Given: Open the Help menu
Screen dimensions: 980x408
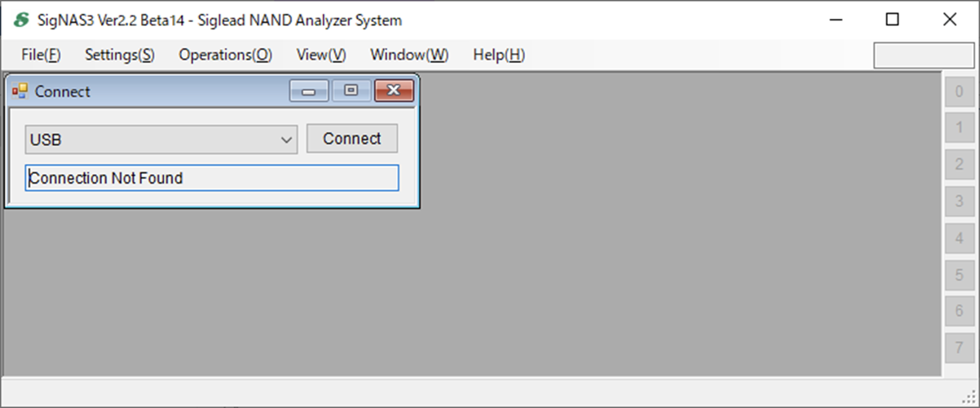Looking at the screenshot, I should point(498,55).
